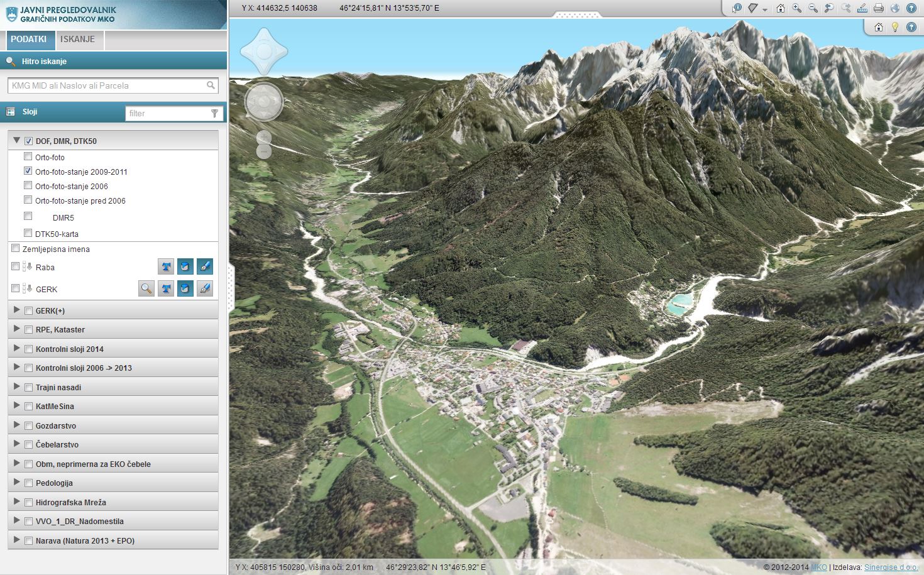Toggle outline pen for GERK layer
The height and width of the screenshot is (575, 924).
click(205, 288)
